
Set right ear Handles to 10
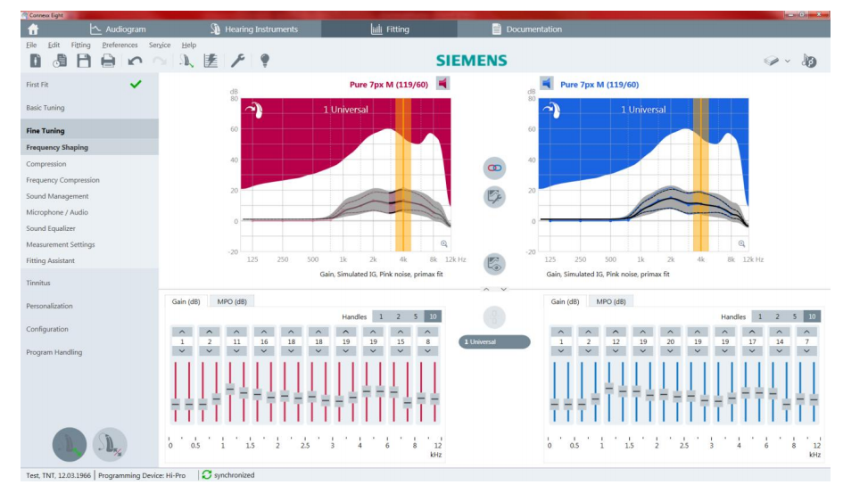click(x=433, y=316)
